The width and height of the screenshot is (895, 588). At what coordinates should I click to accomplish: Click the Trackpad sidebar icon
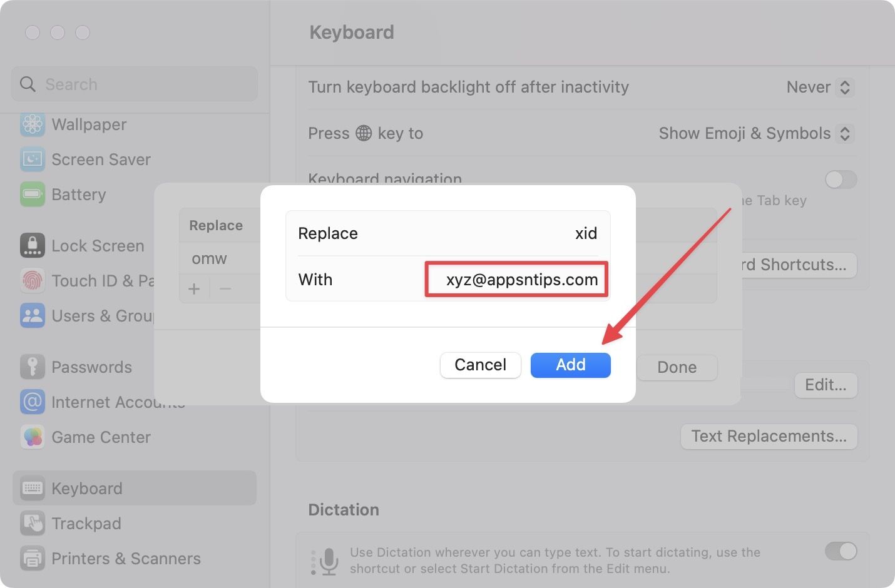32,524
